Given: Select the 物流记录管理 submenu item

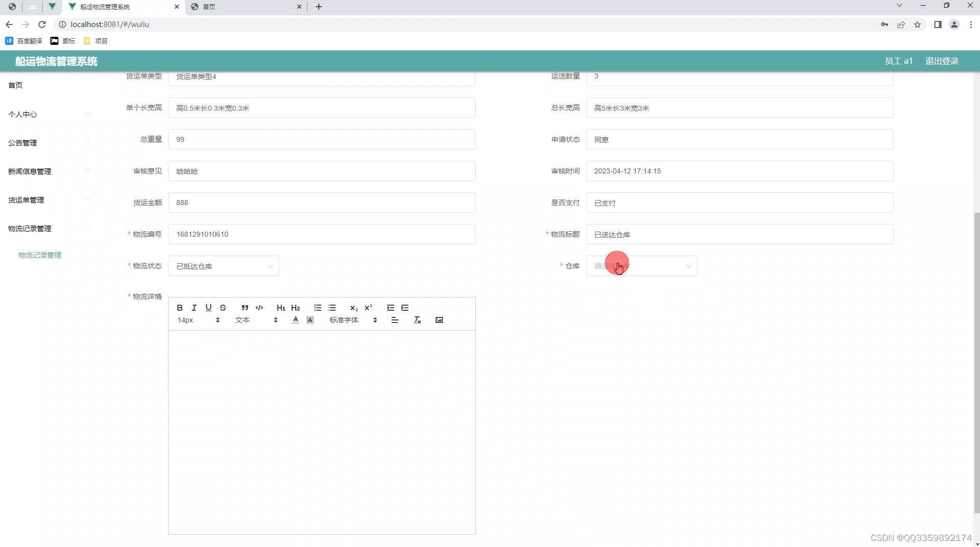Looking at the screenshot, I should [x=40, y=255].
